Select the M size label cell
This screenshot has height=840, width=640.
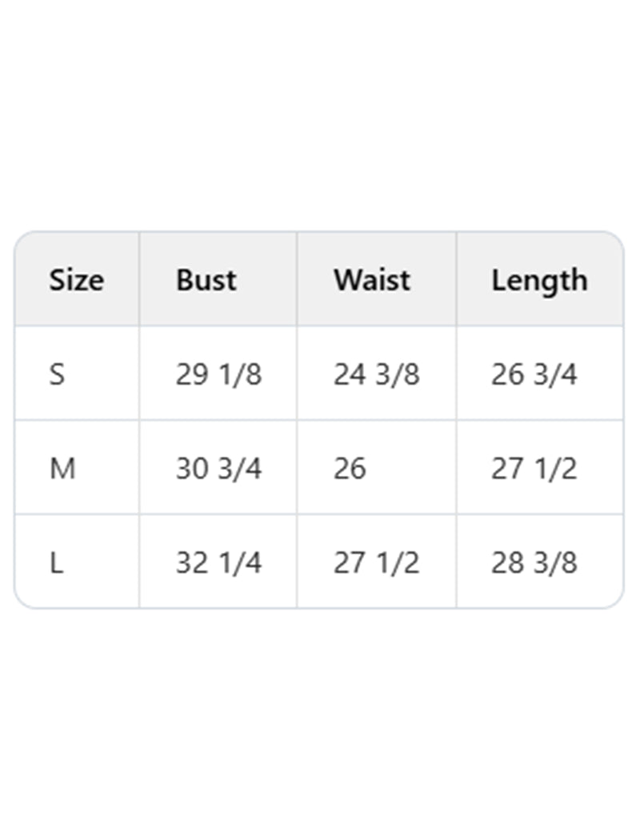[62, 468]
